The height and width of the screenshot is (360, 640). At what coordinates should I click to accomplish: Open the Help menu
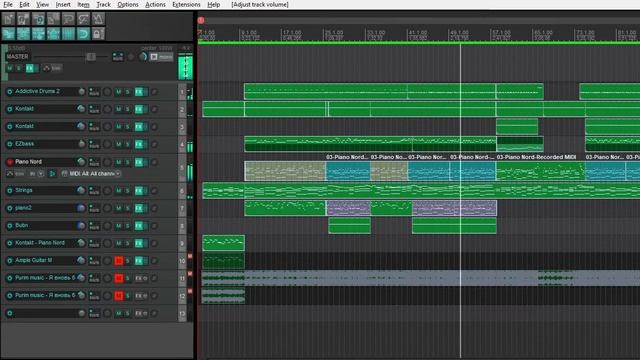coord(213,4)
